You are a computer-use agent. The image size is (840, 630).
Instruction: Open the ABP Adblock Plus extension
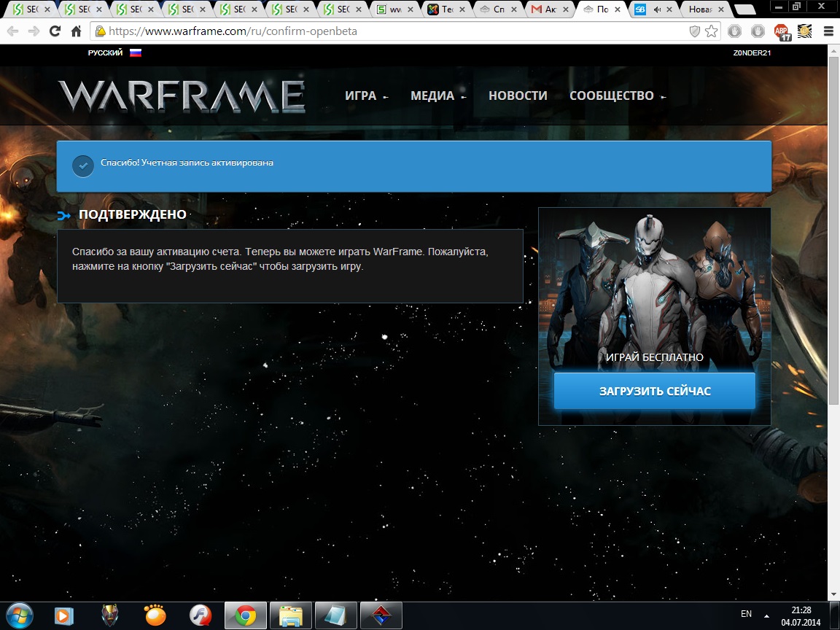[x=782, y=32]
